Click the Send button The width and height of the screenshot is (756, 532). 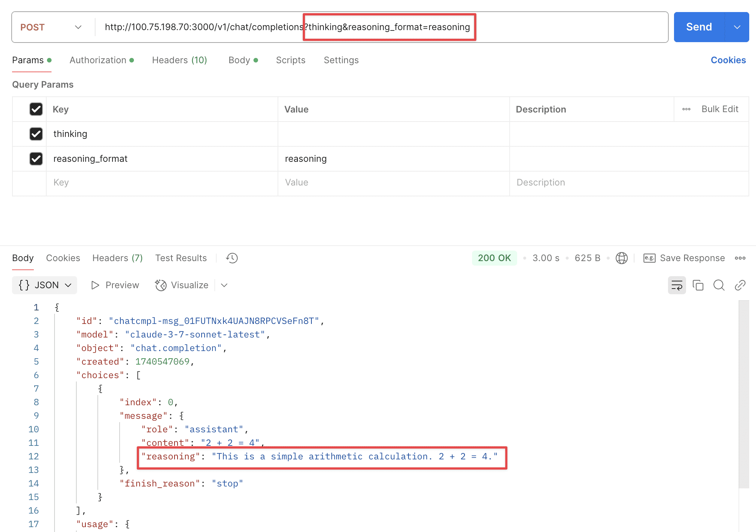pyautogui.click(x=699, y=27)
